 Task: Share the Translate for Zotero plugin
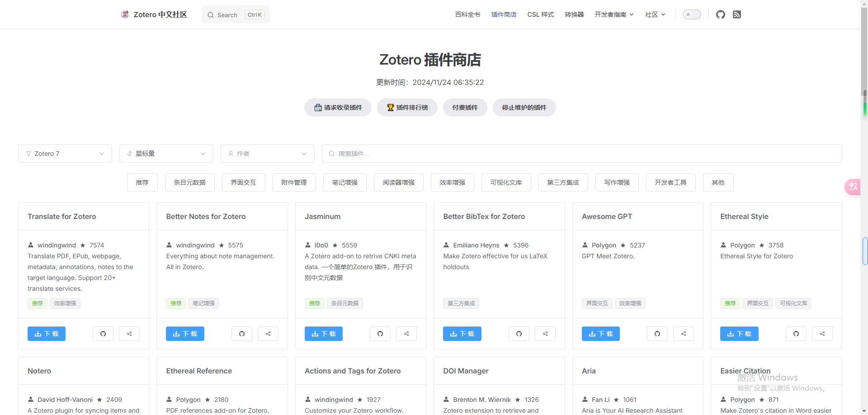click(129, 334)
